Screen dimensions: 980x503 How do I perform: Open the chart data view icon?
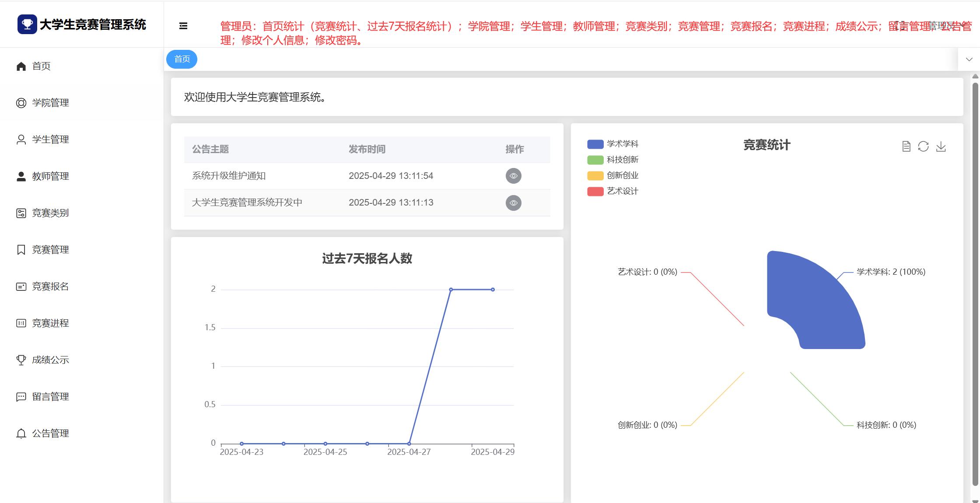pos(906,147)
